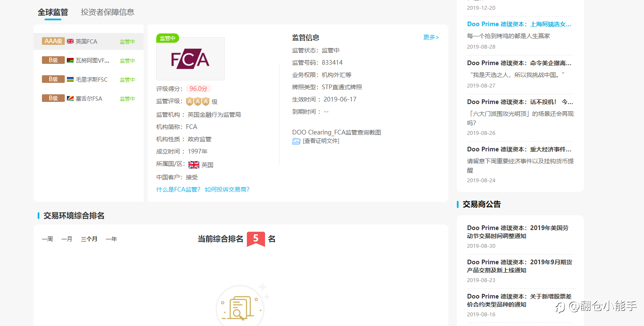Select the 一周 ranking period
Screen dimensions: 644x326
[47, 239]
